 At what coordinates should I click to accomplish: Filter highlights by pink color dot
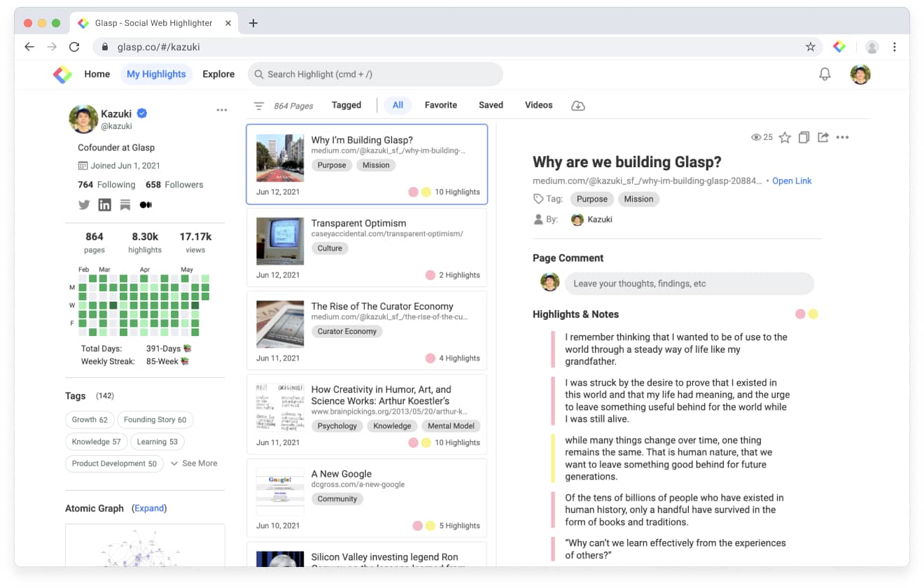coord(800,314)
